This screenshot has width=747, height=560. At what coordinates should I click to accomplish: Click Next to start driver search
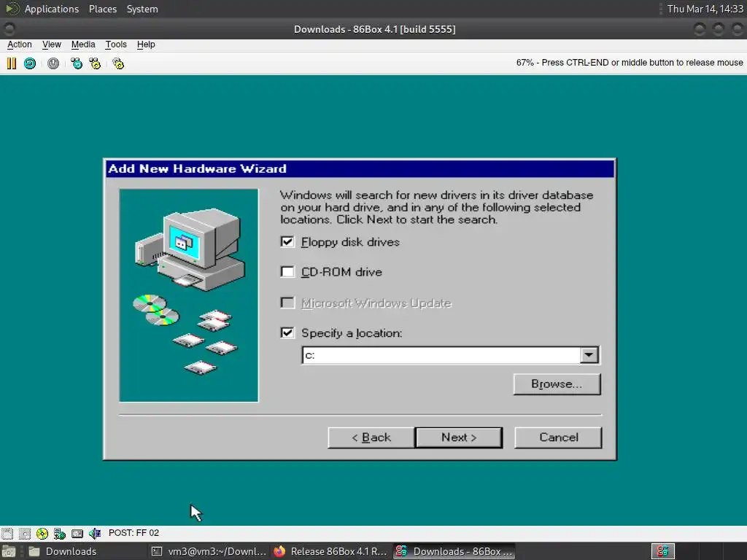tap(459, 437)
